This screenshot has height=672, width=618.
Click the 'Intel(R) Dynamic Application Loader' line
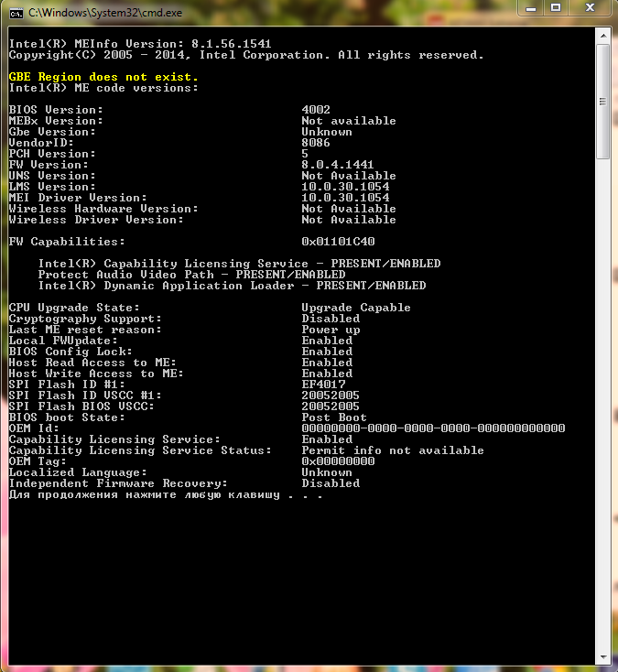[232, 286]
